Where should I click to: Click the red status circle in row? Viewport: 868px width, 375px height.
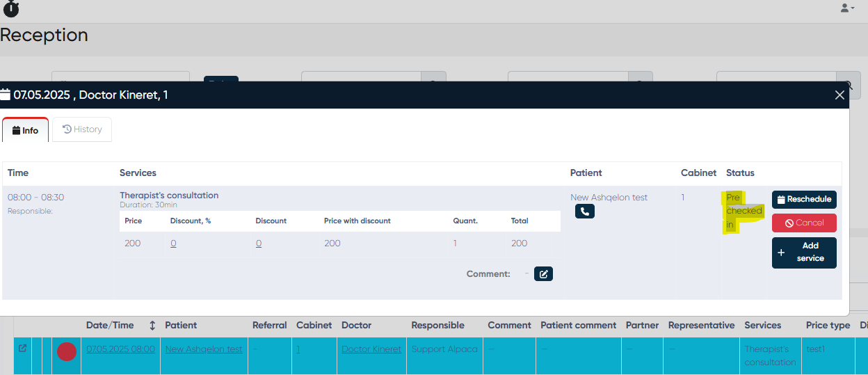click(66, 351)
